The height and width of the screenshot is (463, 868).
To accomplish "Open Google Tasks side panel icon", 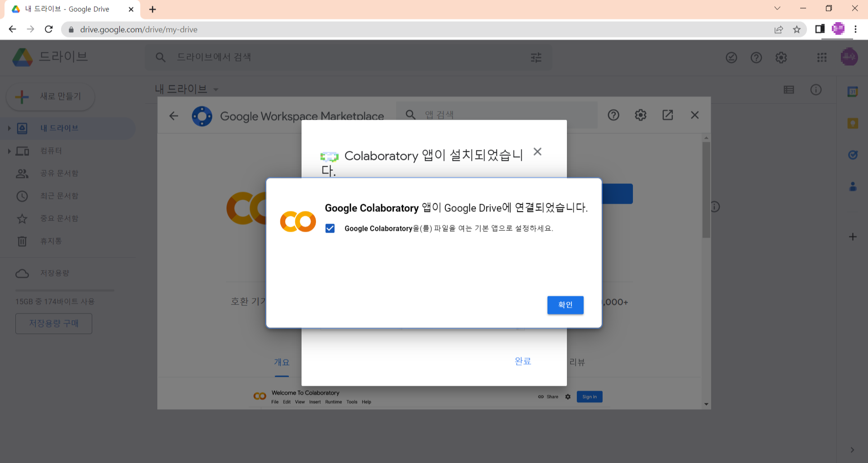I will [853, 155].
